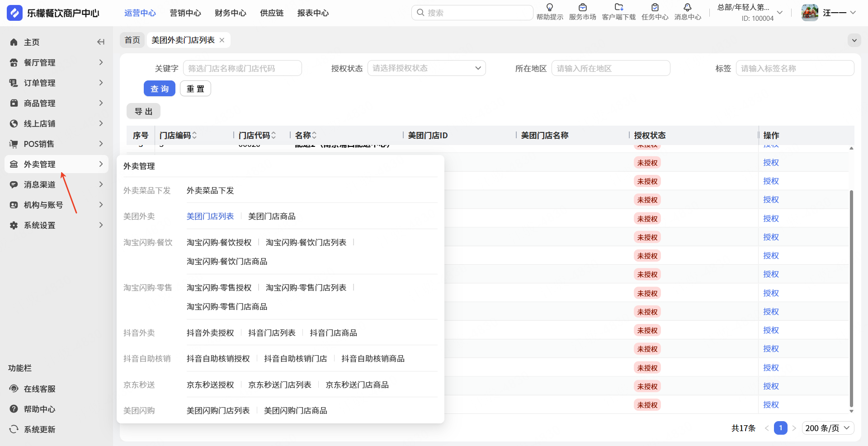Sort by the 门店代码 column

tap(274, 136)
